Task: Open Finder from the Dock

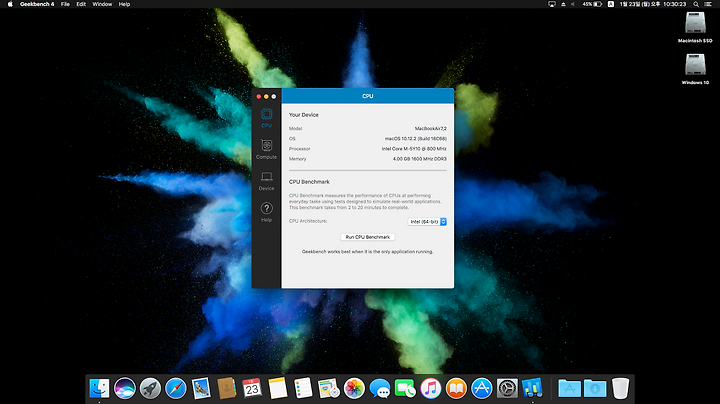Action: click(x=99, y=388)
